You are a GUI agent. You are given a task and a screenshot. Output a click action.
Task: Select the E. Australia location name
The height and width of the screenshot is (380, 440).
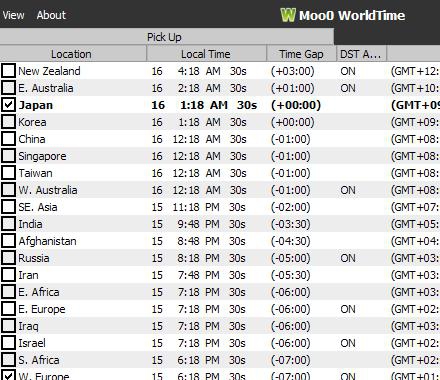click(46, 88)
